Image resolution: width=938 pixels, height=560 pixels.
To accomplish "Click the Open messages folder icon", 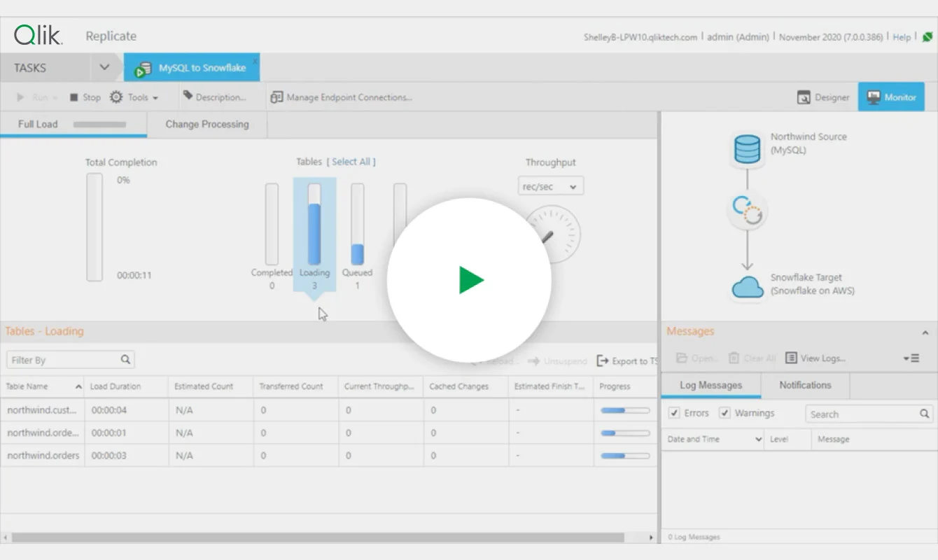I will pos(682,358).
